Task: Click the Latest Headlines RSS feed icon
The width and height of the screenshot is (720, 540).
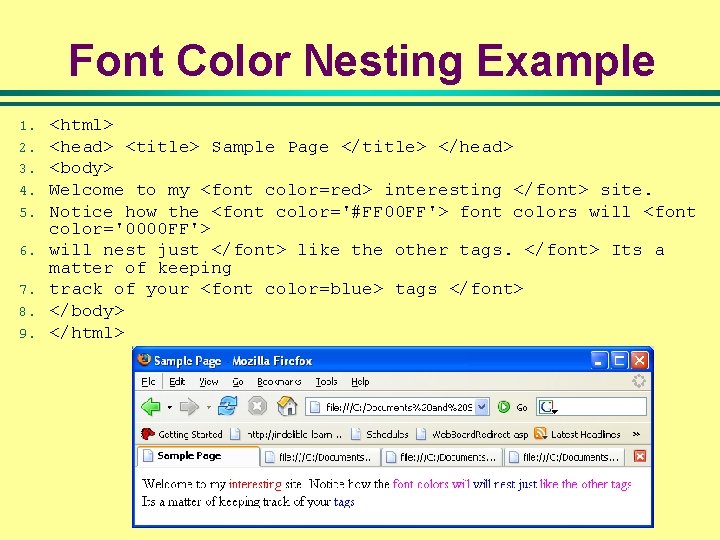Action: pos(540,433)
